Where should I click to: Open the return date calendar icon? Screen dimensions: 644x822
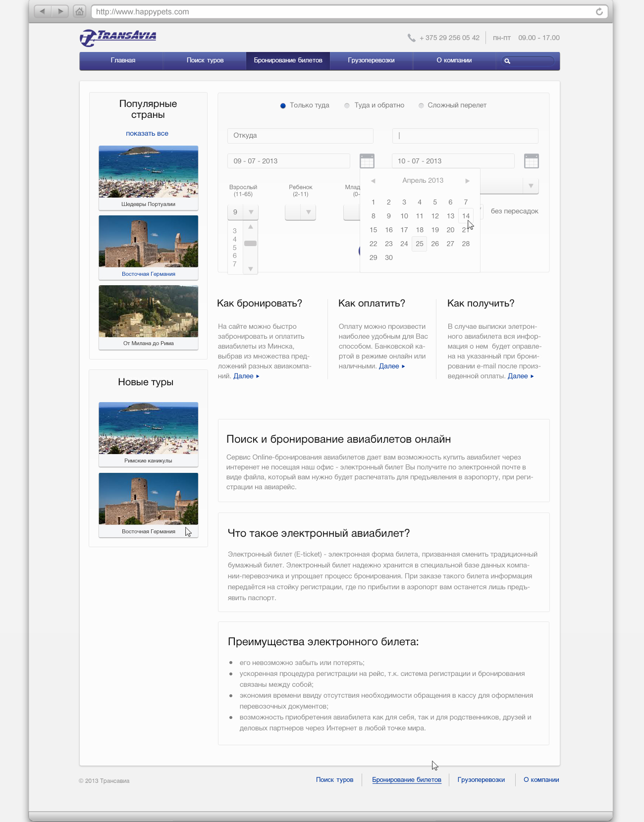(x=532, y=161)
